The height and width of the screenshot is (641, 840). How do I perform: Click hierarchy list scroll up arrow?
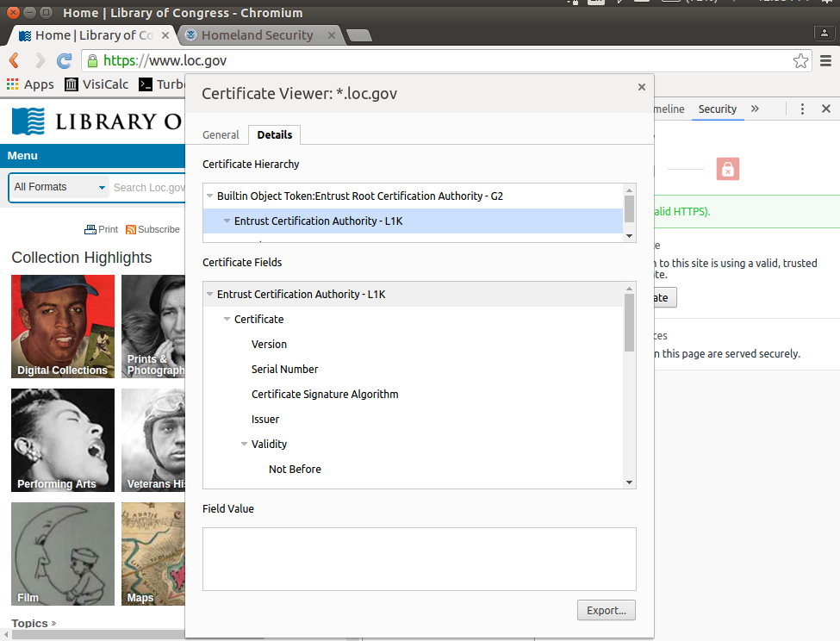630,190
